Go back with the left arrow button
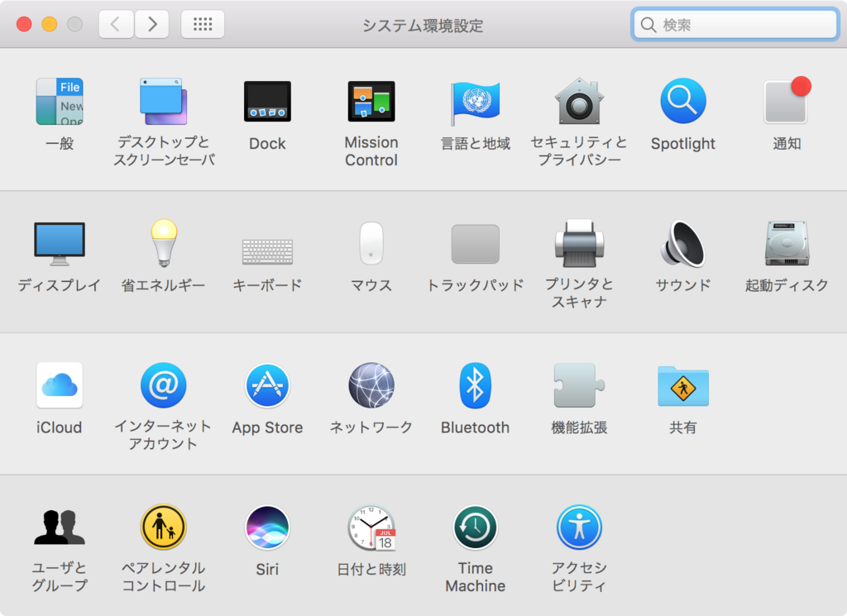847x616 pixels. tap(116, 24)
